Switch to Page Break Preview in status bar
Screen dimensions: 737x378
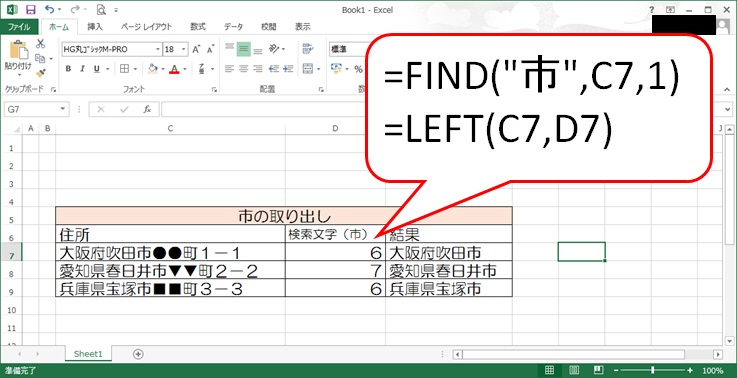[598, 370]
